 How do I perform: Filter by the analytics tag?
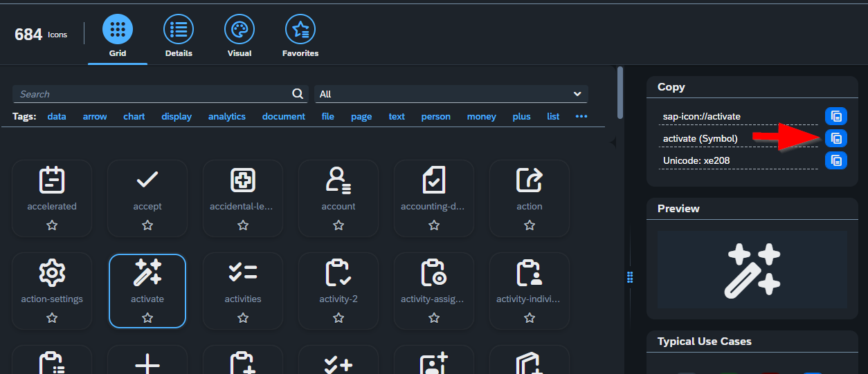pyautogui.click(x=227, y=116)
